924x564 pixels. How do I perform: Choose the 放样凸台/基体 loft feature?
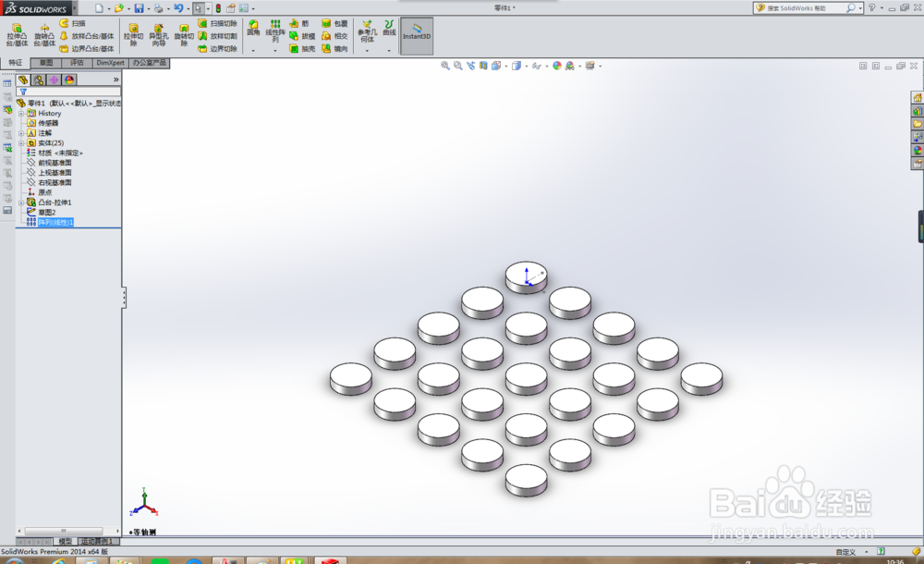(87, 36)
